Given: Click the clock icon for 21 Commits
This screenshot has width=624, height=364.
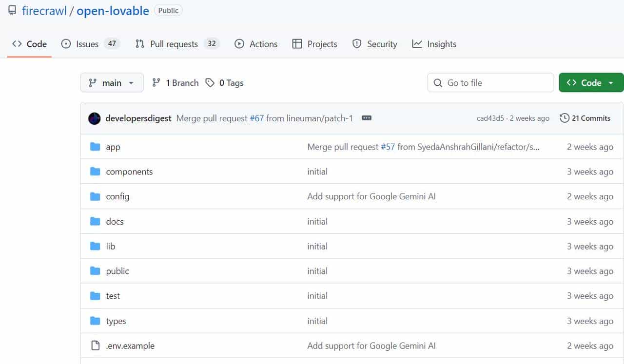Looking at the screenshot, I should [x=565, y=118].
